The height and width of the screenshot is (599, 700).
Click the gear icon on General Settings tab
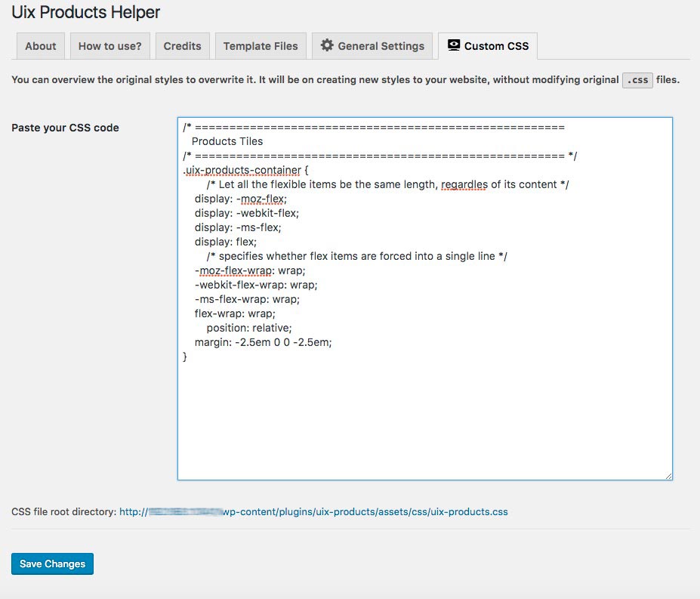(x=327, y=45)
